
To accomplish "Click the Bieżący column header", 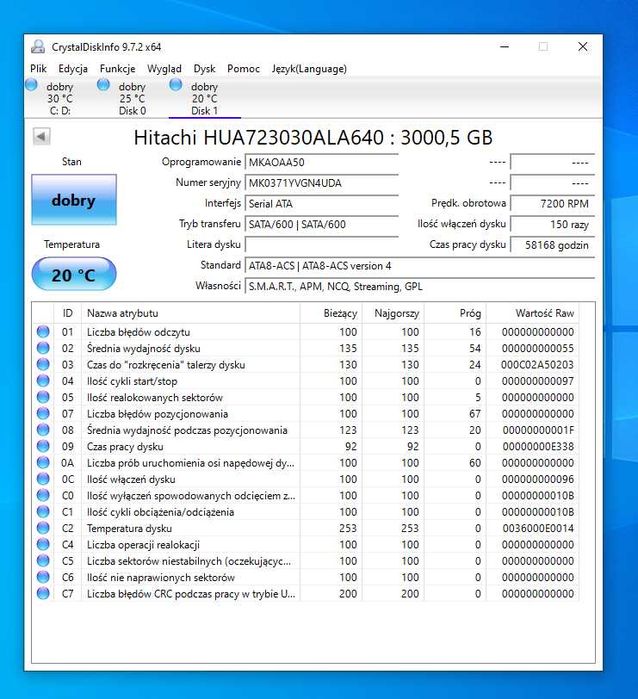I will pyautogui.click(x=331, y=313).
